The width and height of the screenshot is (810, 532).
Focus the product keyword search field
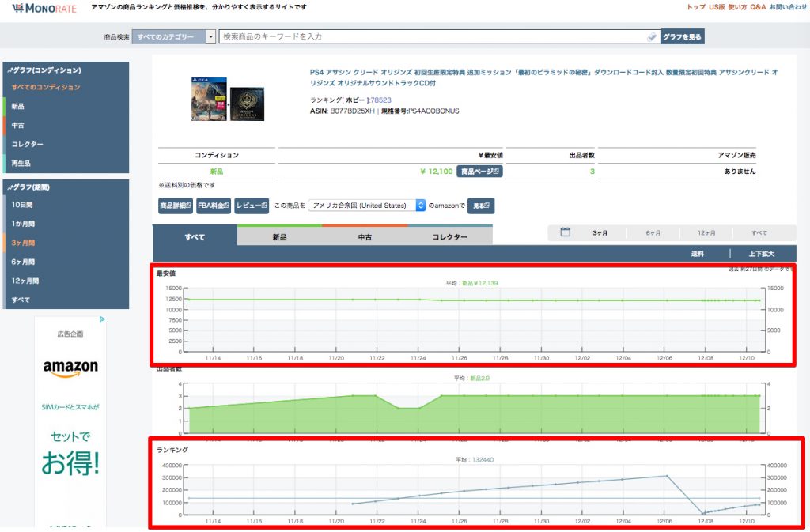[x=439, y=36]
